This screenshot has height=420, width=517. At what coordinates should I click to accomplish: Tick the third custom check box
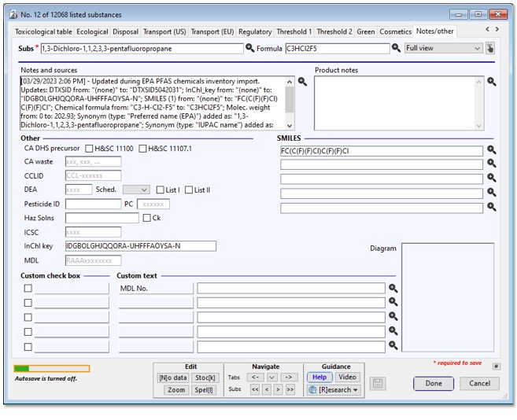(28, 317)
